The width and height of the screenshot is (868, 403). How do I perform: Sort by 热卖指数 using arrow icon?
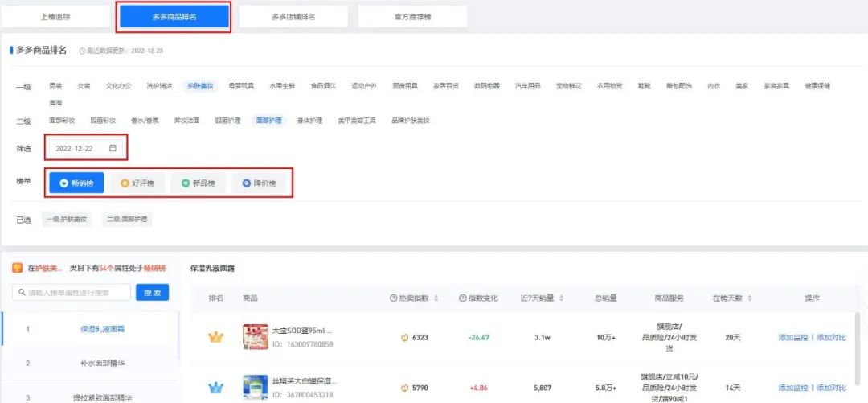coord(436,298)
